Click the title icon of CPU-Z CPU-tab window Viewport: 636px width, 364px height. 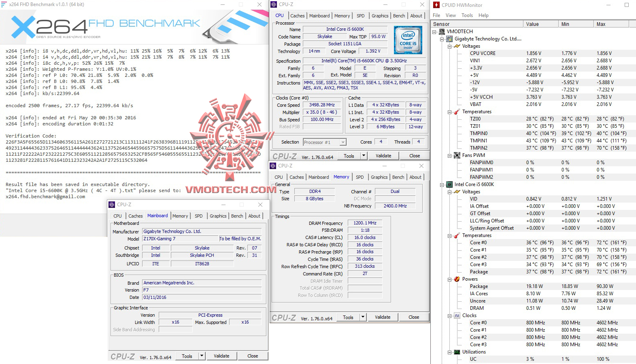(274, 4)
